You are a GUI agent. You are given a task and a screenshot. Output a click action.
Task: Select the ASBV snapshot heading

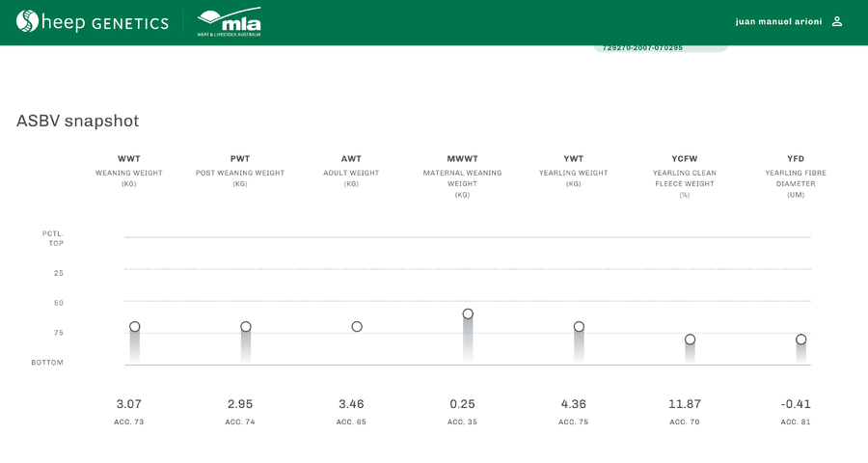(x=77, y=121)
